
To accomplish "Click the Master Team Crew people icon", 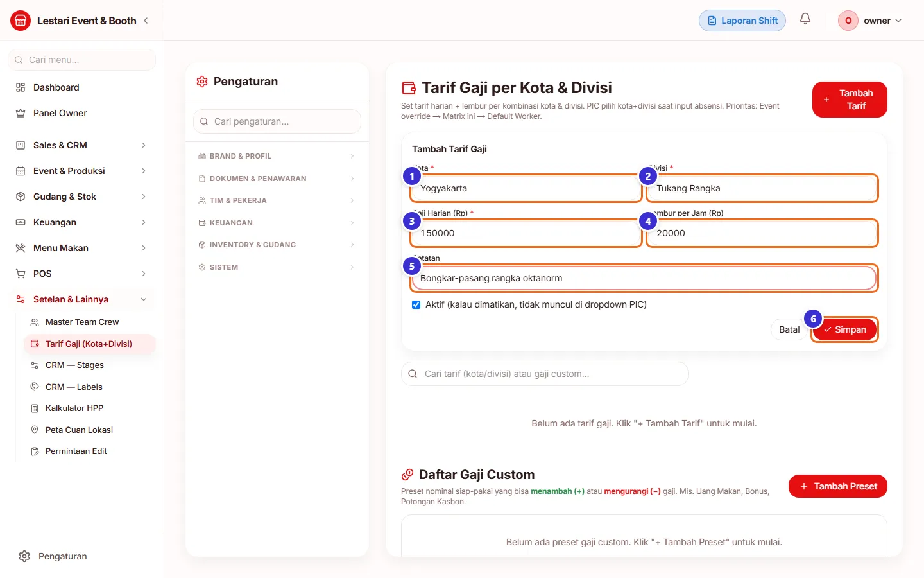I will (x=35, y=322).
